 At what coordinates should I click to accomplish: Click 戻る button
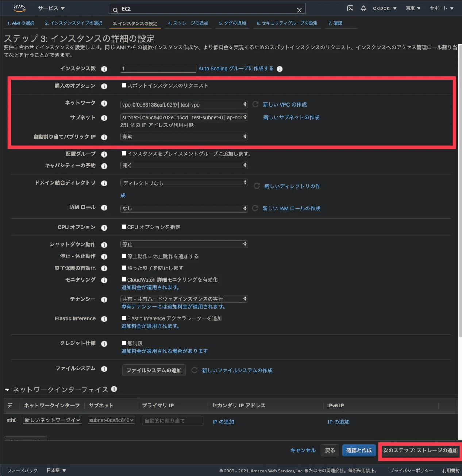click(x=330, y=450)
